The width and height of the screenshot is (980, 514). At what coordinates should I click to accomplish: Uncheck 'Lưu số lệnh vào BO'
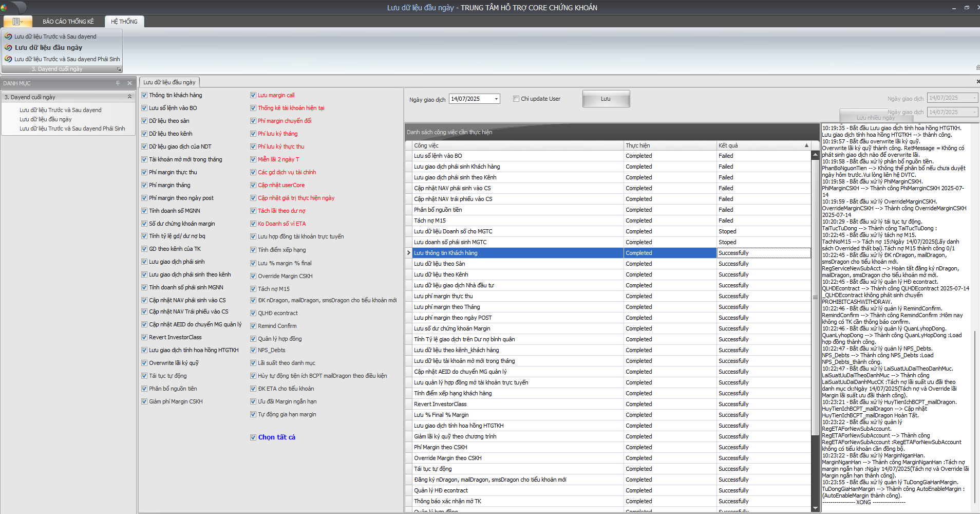144,108
